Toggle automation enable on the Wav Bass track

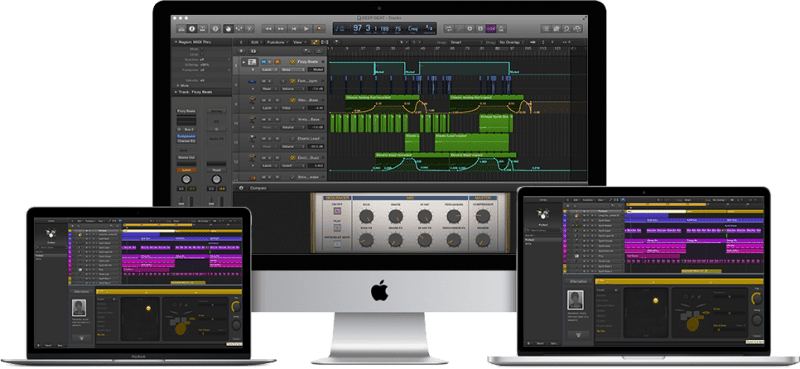pos(293,100)
